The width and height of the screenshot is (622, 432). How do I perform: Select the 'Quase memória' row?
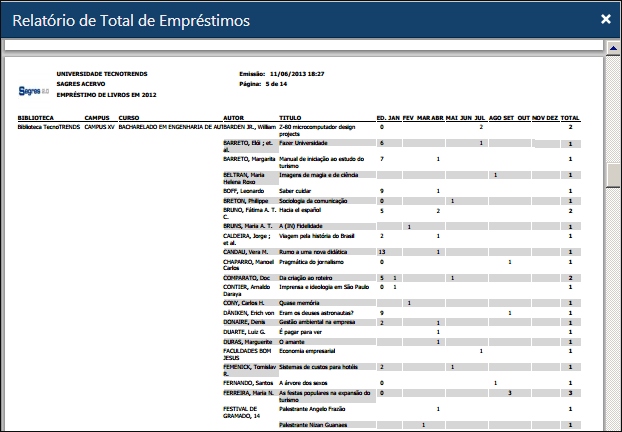pos(301,301)
